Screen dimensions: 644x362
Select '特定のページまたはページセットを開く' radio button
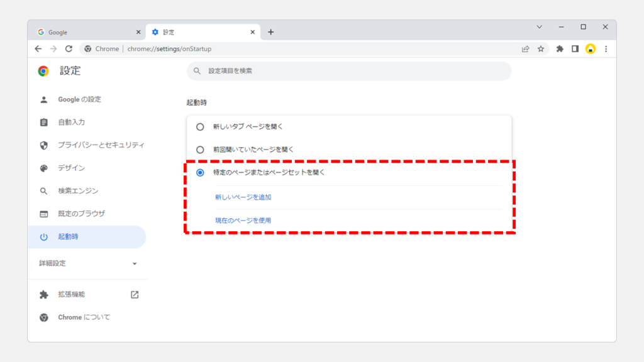(200, 172)
